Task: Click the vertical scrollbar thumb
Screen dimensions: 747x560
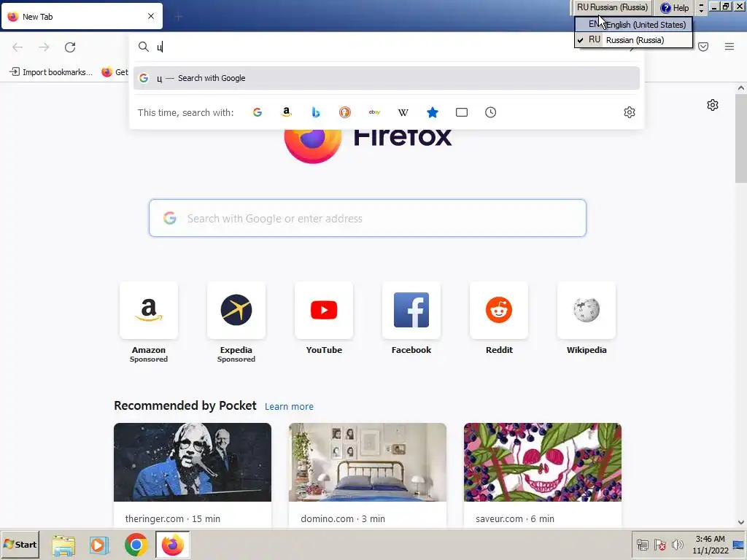Action: [741, 138]
